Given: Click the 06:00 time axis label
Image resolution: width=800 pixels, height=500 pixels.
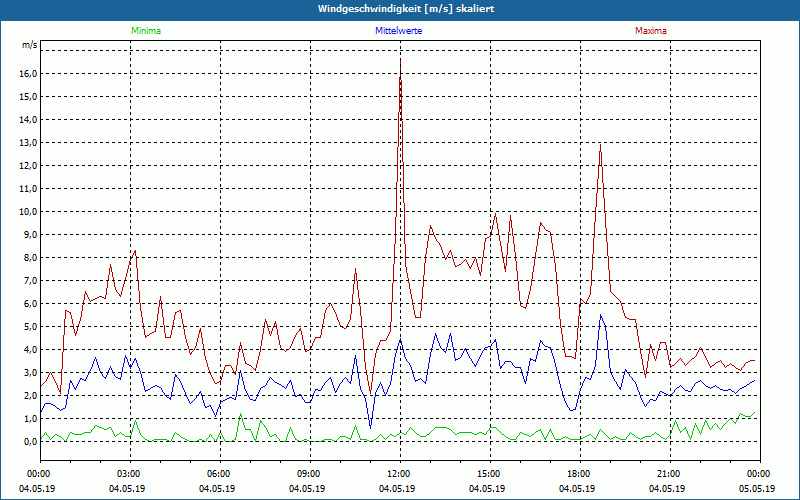Looking at the screenshot, I should tap(220, 474).
